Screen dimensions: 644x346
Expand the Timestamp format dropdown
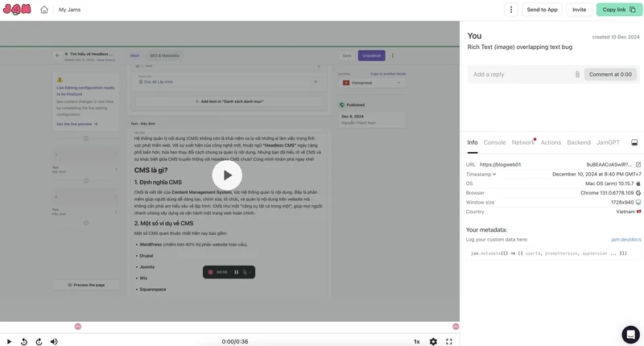(x=481, y=174)
